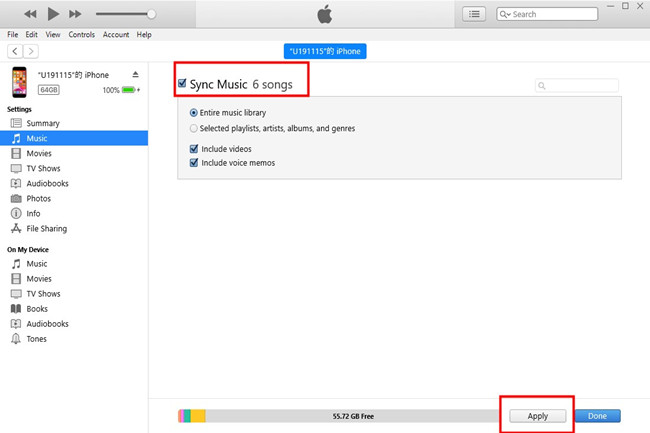Screen dimensions: 650x433
Task: Click the Done button
Action: pyautogui.click(x=597, y=416)
